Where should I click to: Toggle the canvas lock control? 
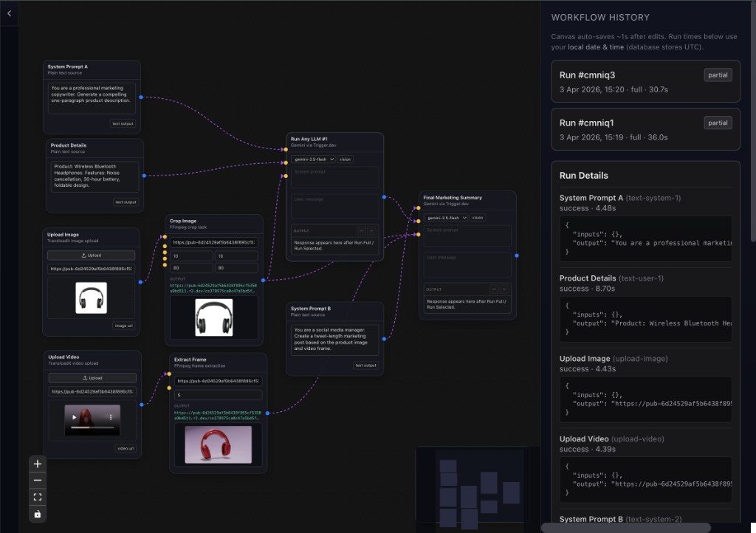click(38, 514)
